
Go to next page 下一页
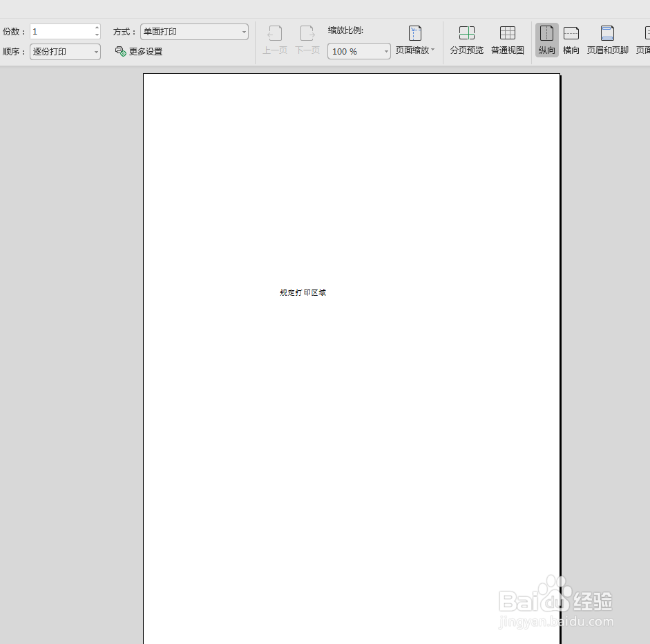click(307, 40)
